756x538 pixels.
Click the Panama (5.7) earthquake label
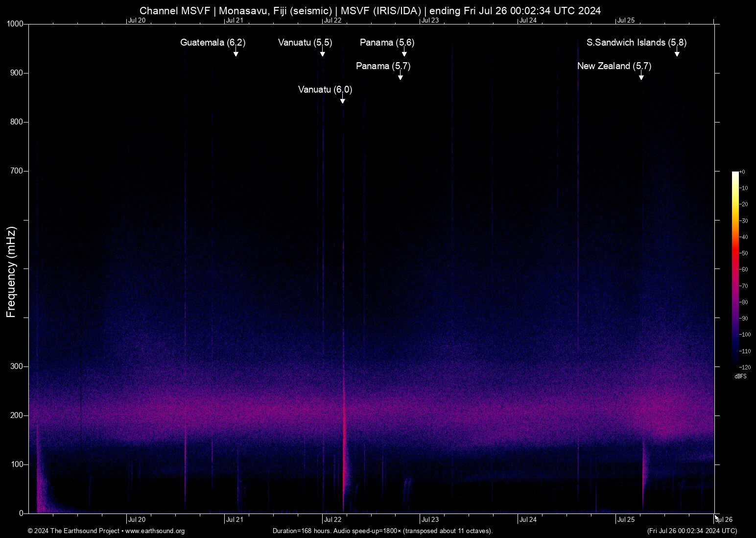[x=383, y=66]
